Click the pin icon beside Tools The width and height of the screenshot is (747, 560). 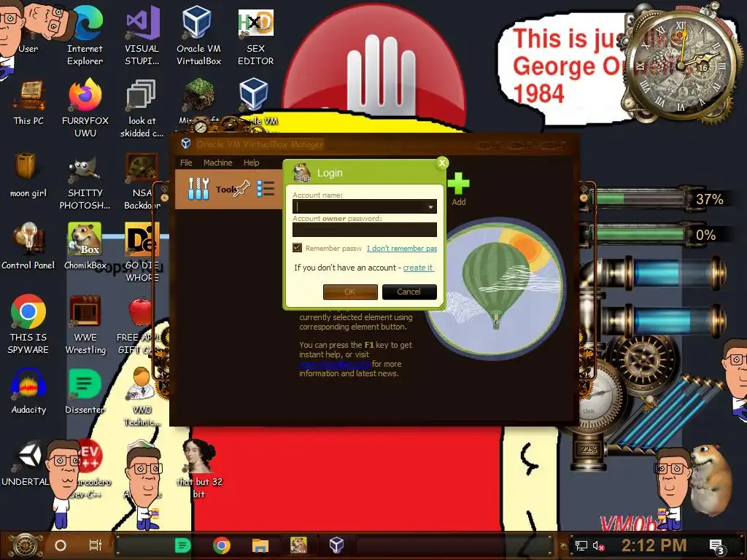click(242, 189)
